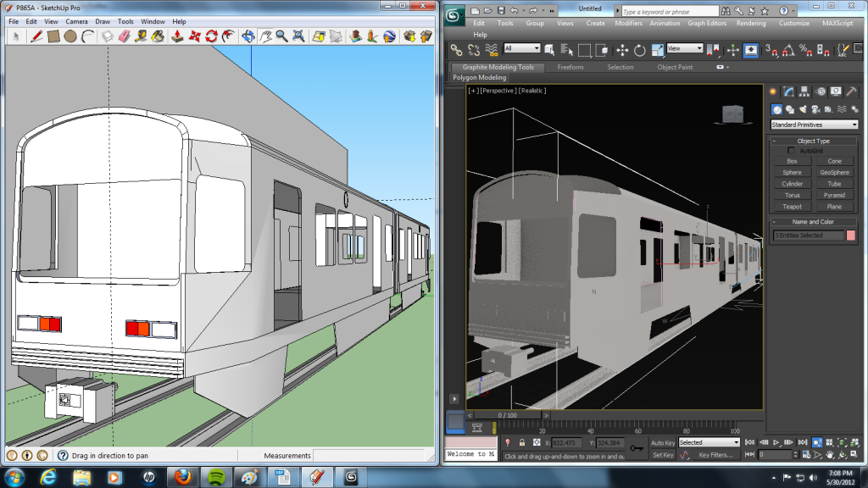
Task: Activate Select and Move tool in 3ds Max
Action: coord(621,50)
